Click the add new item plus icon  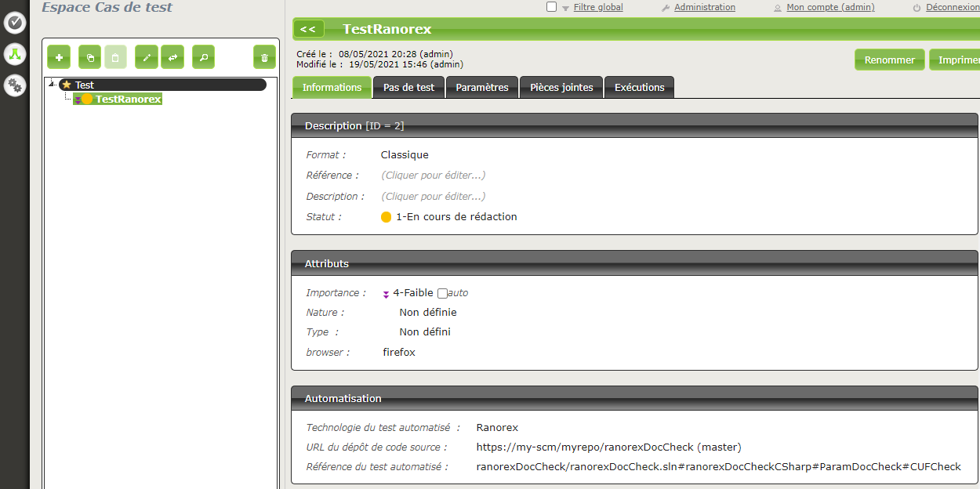(59, 57)
